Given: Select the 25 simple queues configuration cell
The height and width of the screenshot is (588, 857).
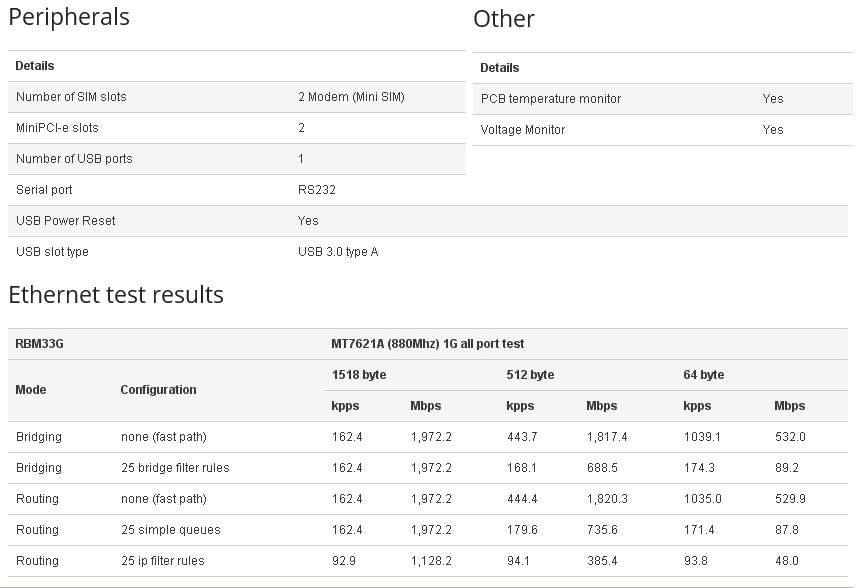Looking at the screenshot, I should tap(170, 530).
